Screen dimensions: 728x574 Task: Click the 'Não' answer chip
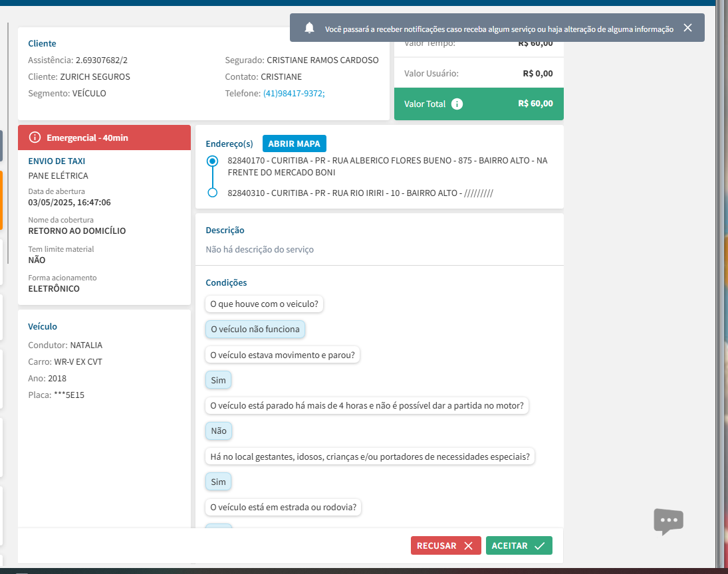click(x=219, y=430)
